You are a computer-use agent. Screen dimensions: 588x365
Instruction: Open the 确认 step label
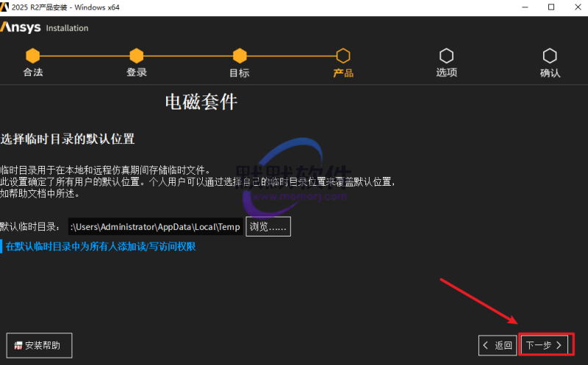point(550,73)
